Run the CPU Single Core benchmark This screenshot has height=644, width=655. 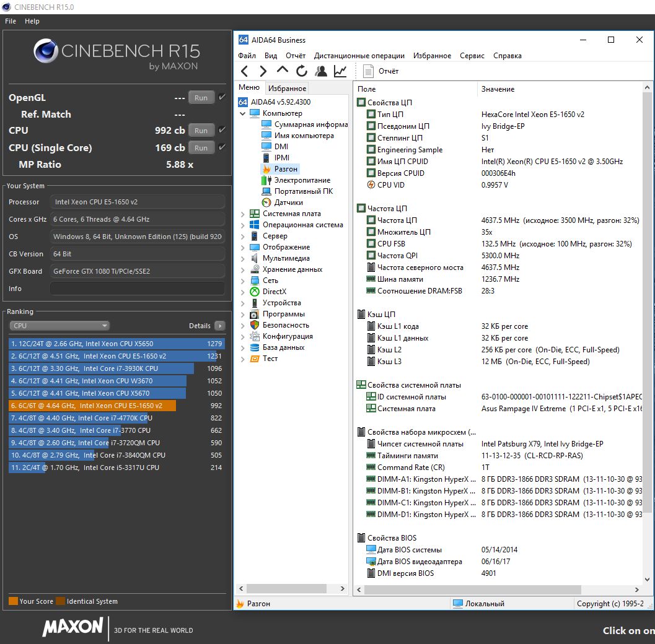(x=201, y=147)
